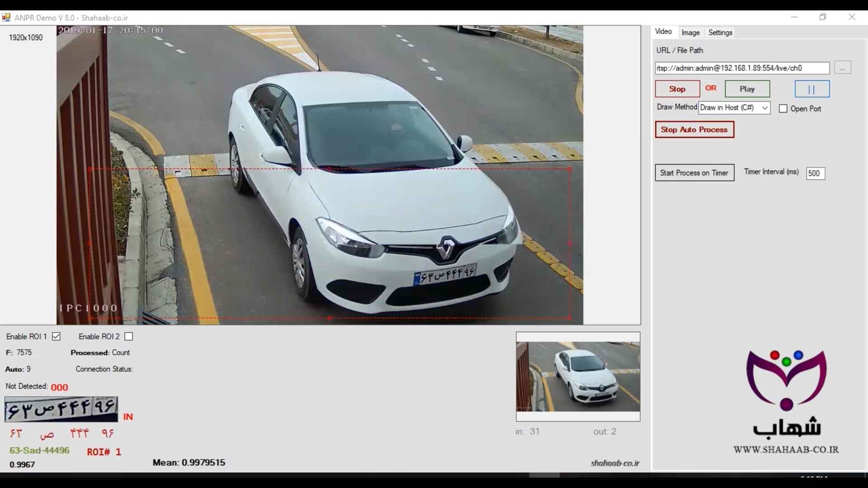Screen dimensions: 868x488
Task: Click the cropped license plate image
Action: 61,409
